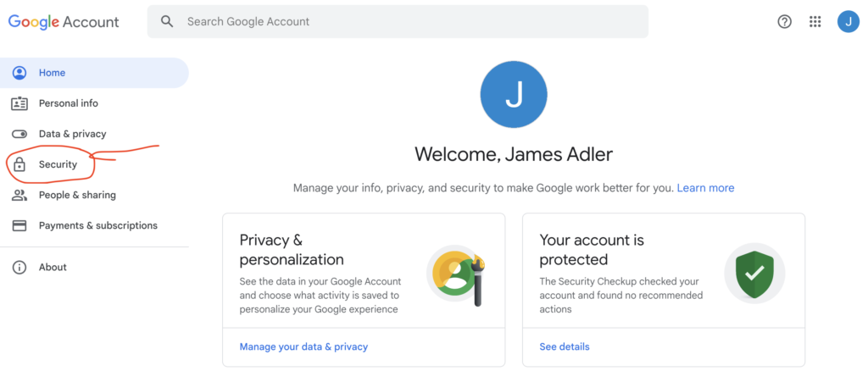Click See details for account protection

point(564,346)
